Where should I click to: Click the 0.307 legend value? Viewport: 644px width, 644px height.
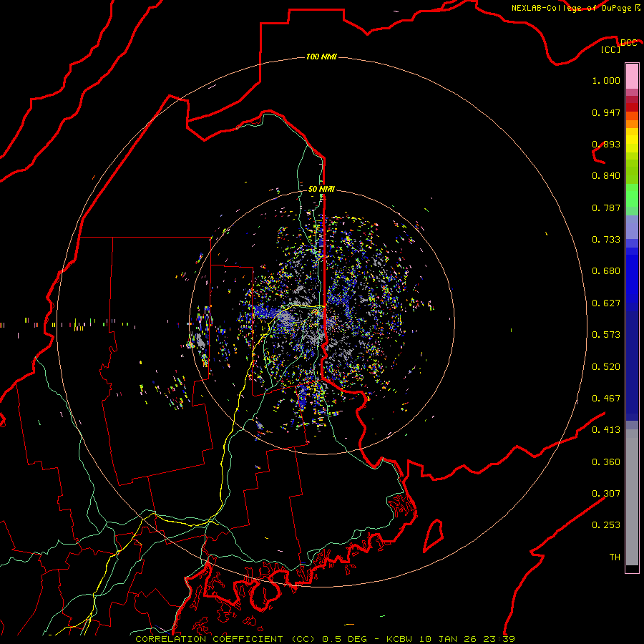point(606,494)
